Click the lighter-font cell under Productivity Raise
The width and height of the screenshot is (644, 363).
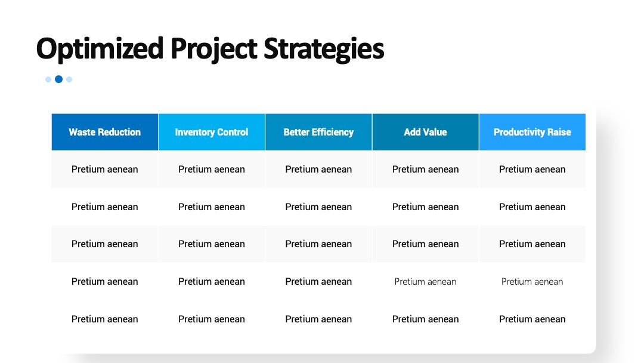532,282
